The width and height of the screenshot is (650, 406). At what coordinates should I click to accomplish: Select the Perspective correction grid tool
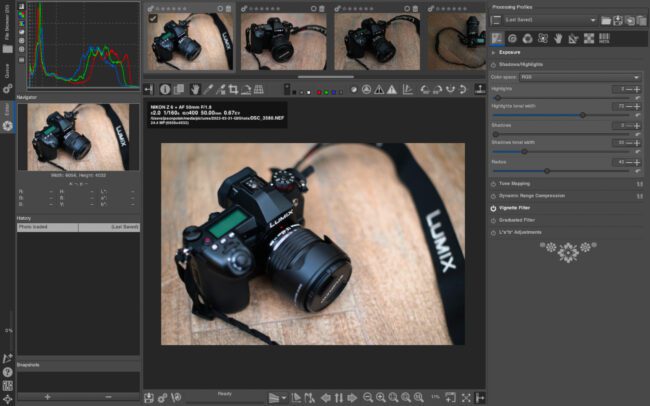259,89
